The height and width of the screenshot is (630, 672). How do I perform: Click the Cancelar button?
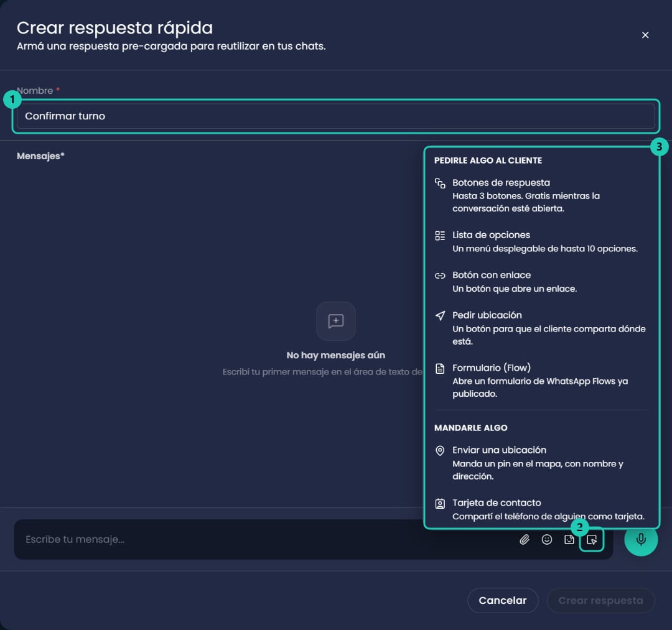(502, 600)
